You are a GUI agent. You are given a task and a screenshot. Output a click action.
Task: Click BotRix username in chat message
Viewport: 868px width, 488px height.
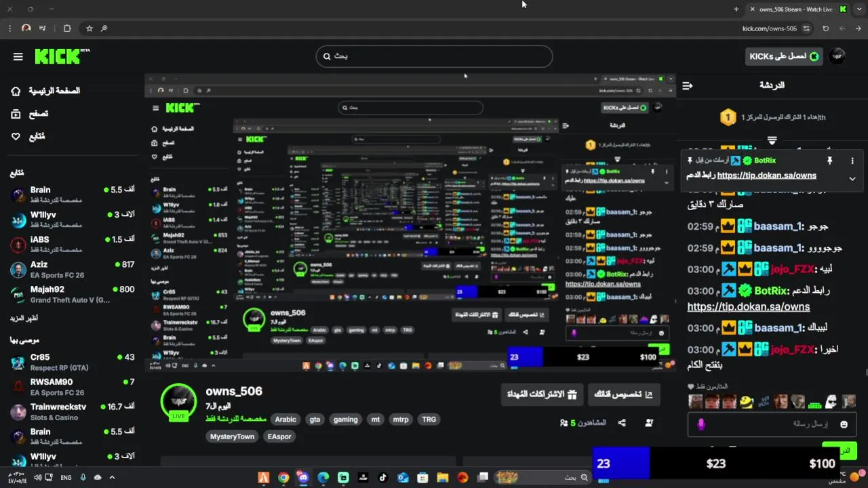pyautogui.click(x=770, y=291)
